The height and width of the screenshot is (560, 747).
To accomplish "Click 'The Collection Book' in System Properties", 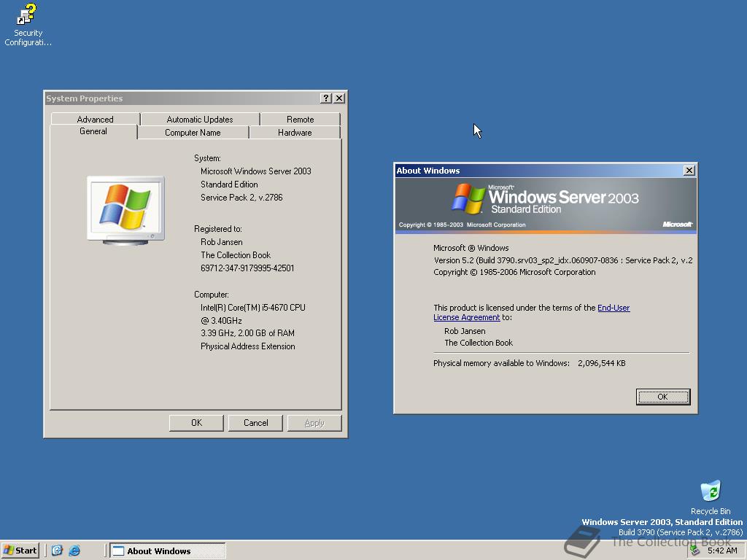I will click(x=236, y=255).
